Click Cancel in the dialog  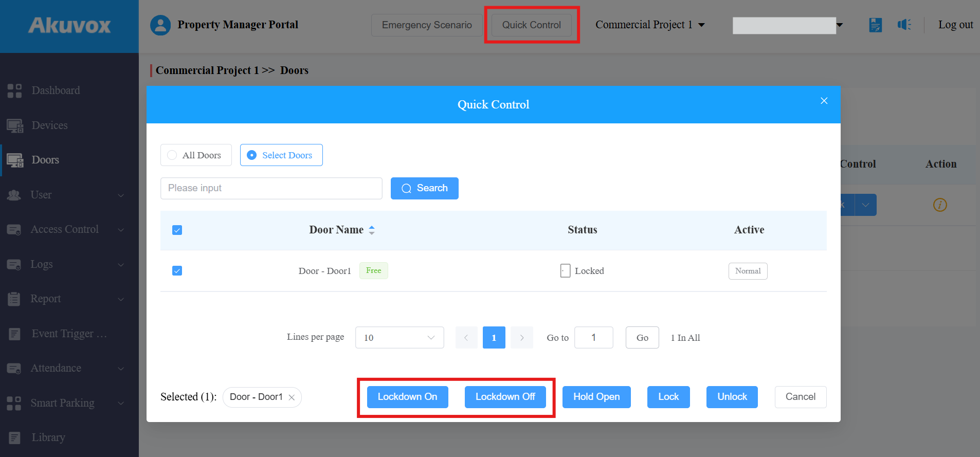(801, 397)
